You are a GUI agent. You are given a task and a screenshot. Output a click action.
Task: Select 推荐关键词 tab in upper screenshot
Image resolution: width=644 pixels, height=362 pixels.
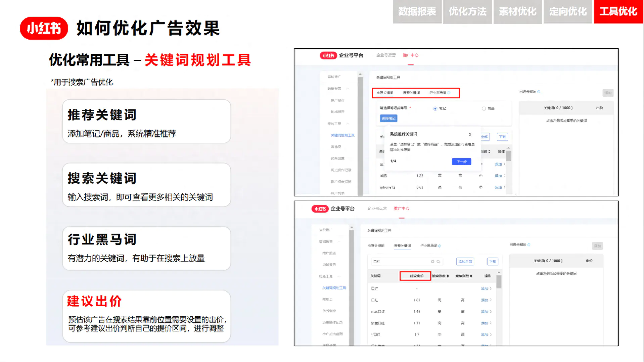385,93
